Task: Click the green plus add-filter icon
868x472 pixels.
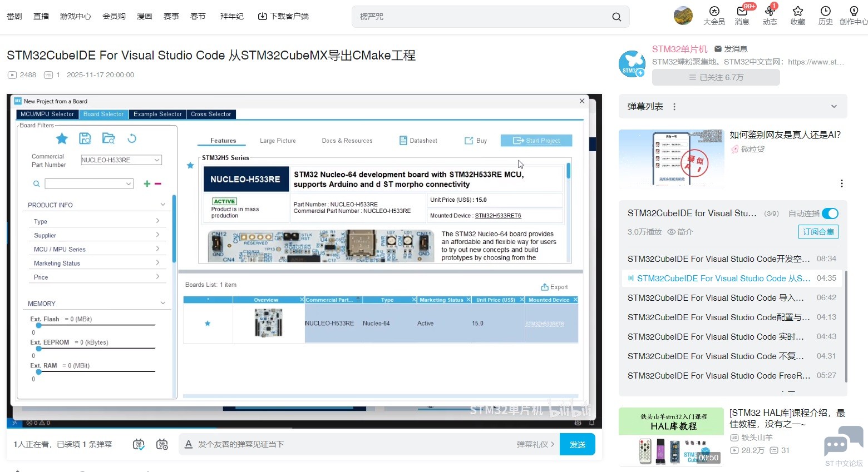Action: pyautogui.click(x=147, y=183)
